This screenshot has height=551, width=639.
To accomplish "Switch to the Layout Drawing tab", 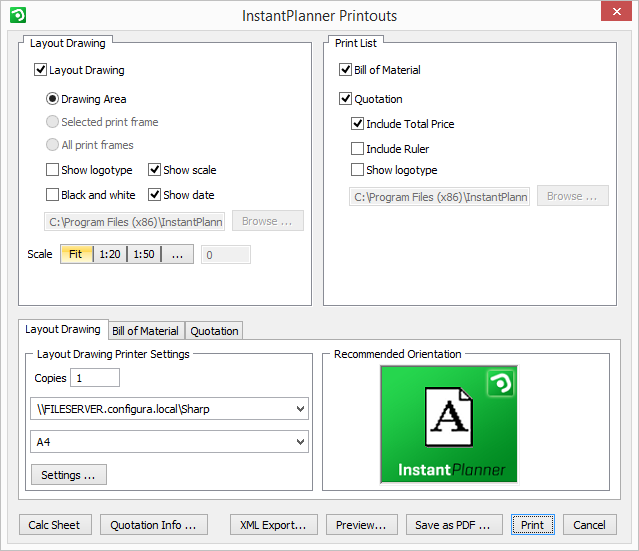I will point(63,329).
